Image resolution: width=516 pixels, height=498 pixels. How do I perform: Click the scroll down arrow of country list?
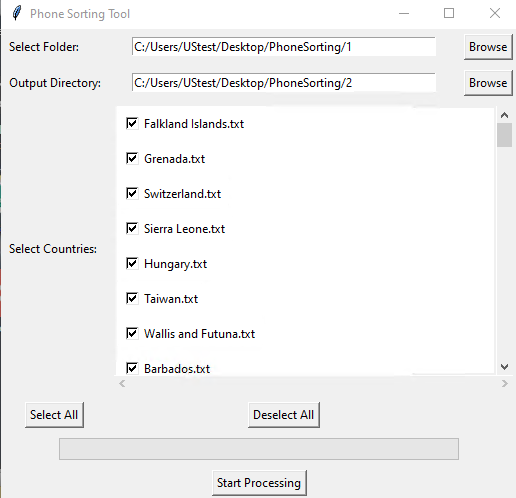point(504,367)
